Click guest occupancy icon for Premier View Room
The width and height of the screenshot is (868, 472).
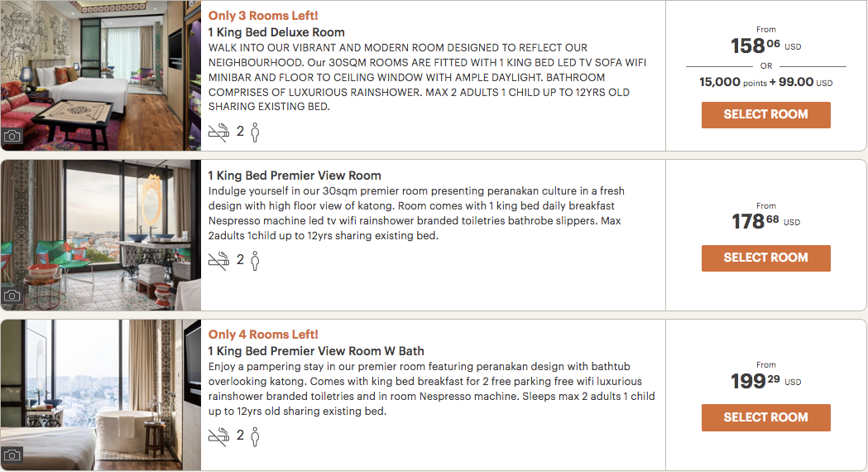click(255, 260)
